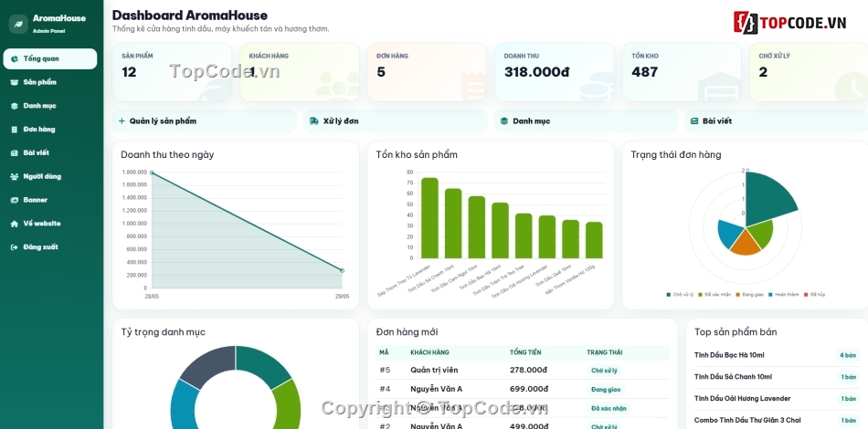Click the 487 stock value
868x429 pixels.
tap(644, 72)
